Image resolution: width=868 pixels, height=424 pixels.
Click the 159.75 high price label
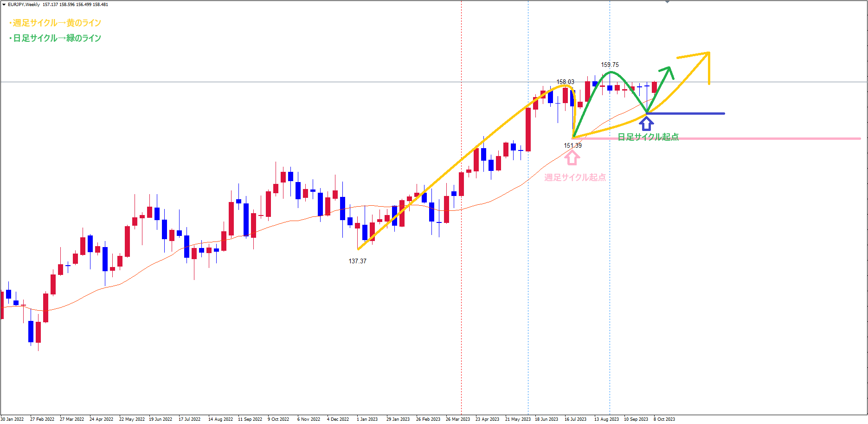(610, 65)
